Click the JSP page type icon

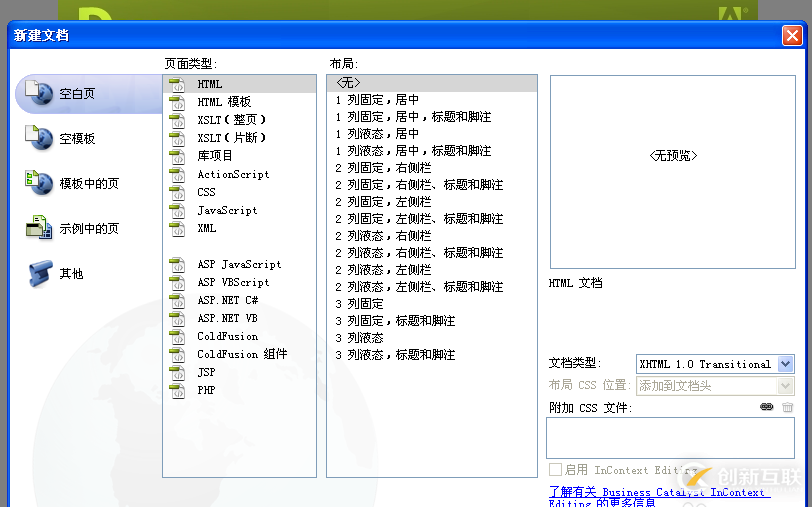(177, 372)
